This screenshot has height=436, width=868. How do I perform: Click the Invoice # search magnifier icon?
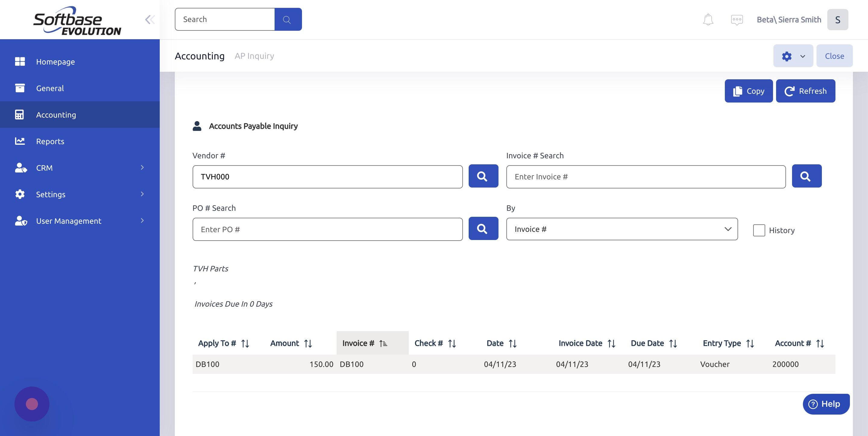click(x=806, y=176)
